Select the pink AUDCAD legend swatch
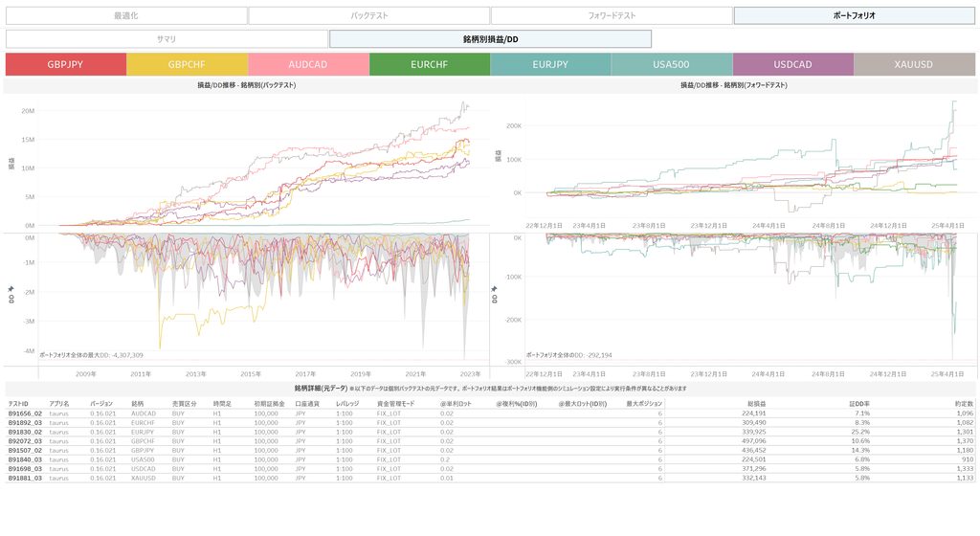 tap(308, 64)
